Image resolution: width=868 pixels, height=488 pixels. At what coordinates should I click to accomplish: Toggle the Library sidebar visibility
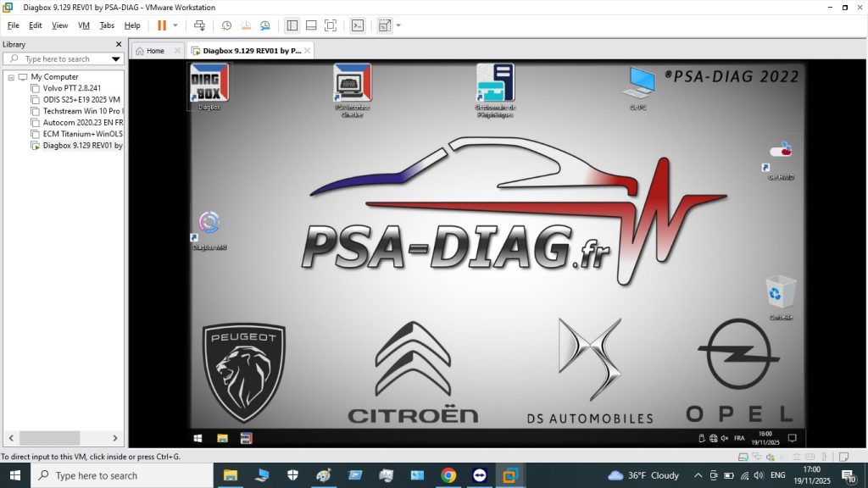[x=292, y=25]
